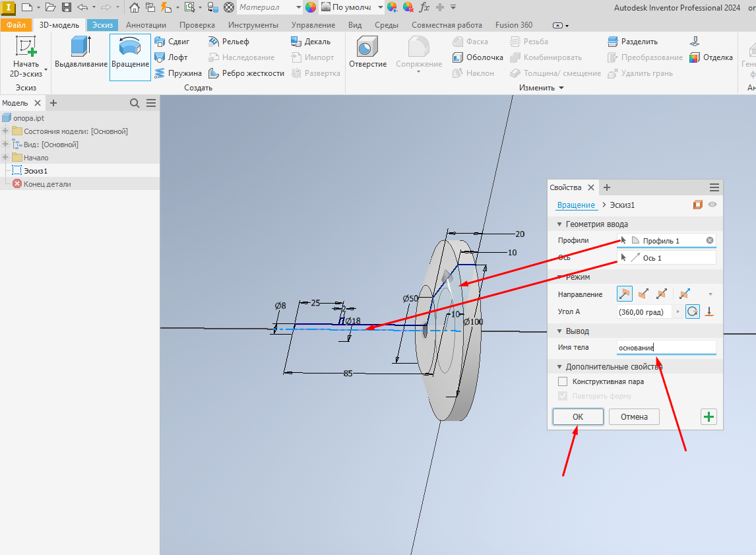
Task: Select the Декаль decal tool
Action: point(311,42)
